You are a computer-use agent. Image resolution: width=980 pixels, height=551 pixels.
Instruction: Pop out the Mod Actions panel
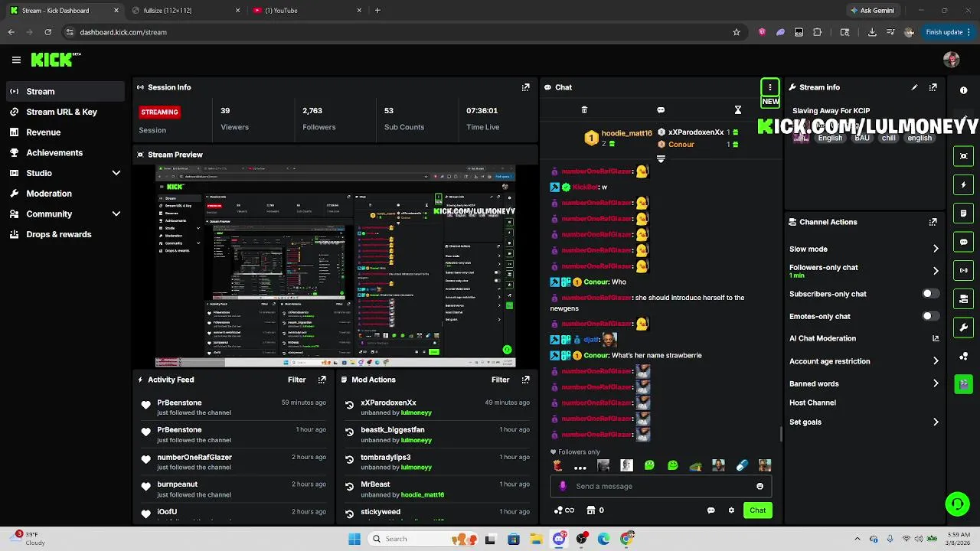(525, 380)
